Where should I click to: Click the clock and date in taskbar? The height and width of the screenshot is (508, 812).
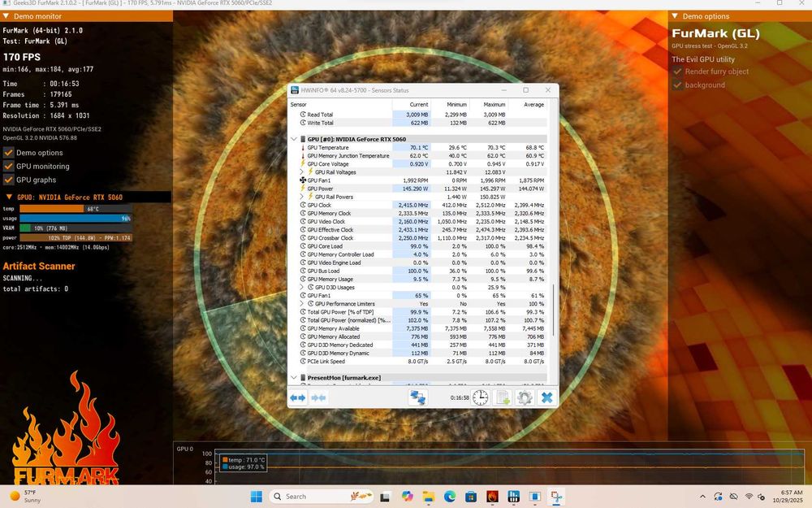pyautogui.click(x=787, y=496)
